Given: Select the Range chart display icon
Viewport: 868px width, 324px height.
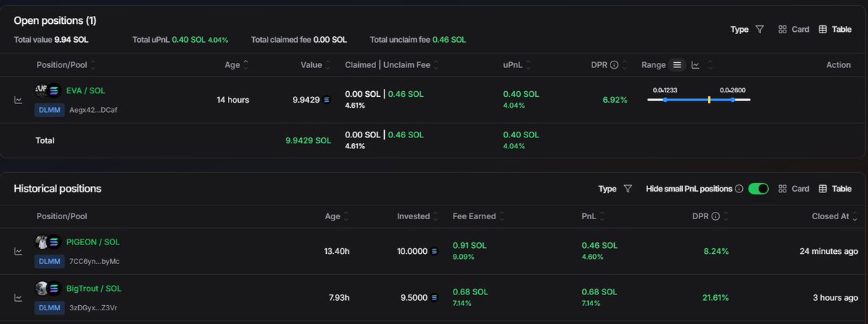Looking at the screenshot, I should pyautogui.click(x=695, y=65).
